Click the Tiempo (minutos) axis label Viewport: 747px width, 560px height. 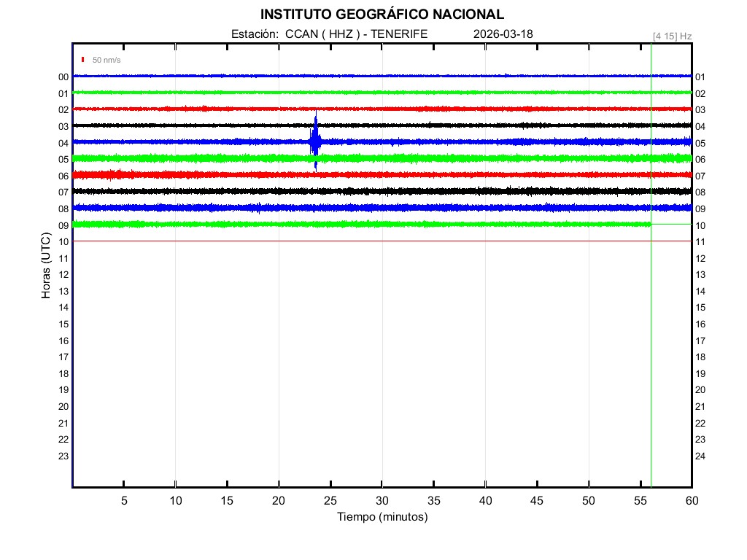point(382,517)
